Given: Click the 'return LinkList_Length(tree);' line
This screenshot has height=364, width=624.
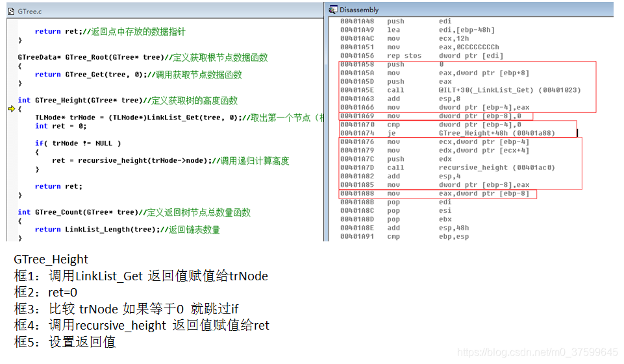Looking at the screenshot, I should click(x=127, y=230).
